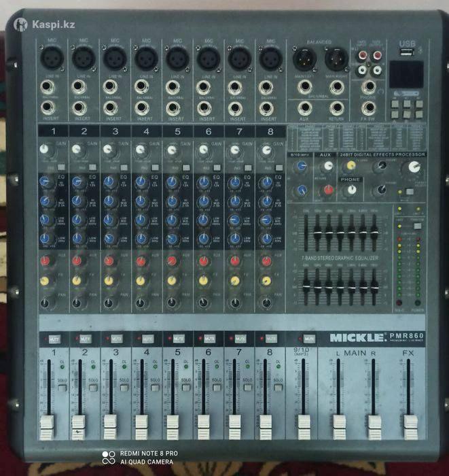Mute the 9/10 MP3 channel
This screenshot has width=449, height=476.
[309, 339]
